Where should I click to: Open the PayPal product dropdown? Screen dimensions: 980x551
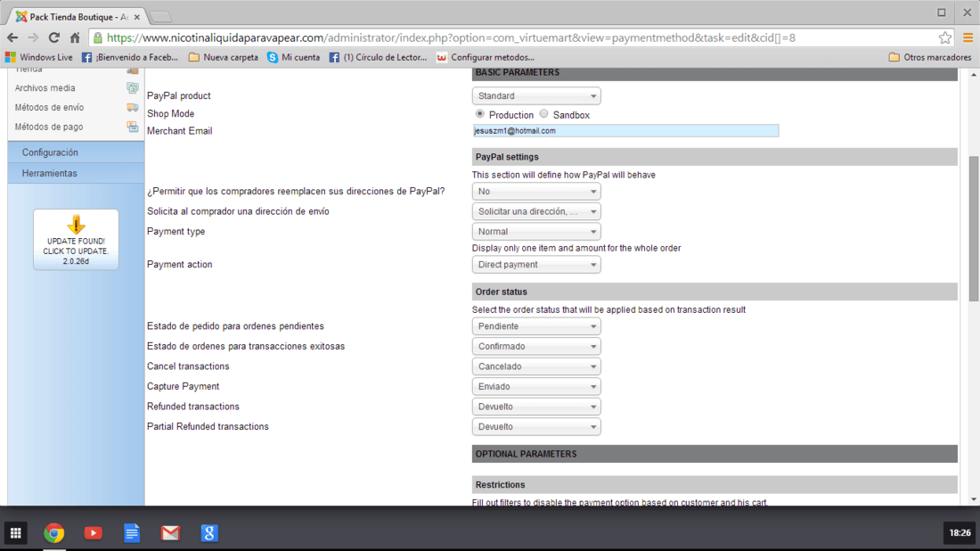tap(536, 95)
